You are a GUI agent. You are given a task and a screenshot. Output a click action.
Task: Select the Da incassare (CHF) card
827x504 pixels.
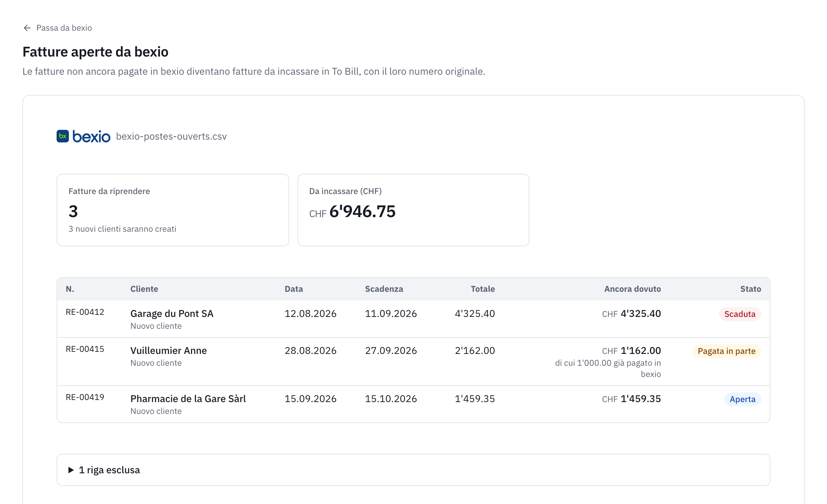(x=413, y=210)
